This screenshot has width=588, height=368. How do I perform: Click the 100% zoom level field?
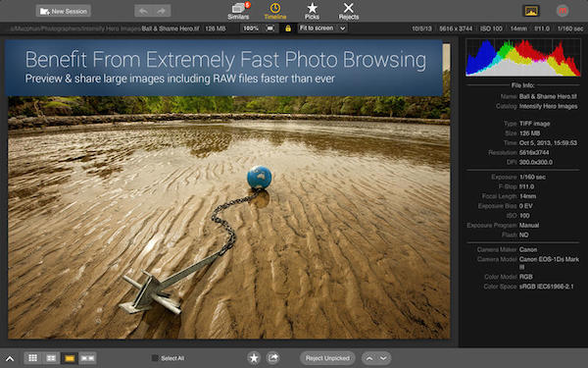click(251, 28)
